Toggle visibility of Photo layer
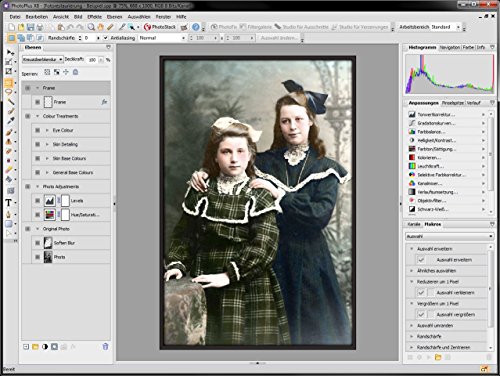Screen dimensions: 500x376 (38, 257)
